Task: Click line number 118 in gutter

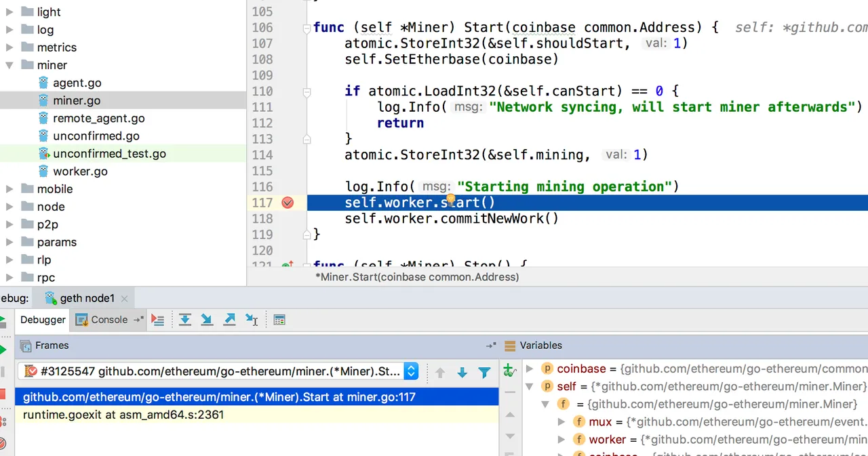Action: tap(262, 218)
